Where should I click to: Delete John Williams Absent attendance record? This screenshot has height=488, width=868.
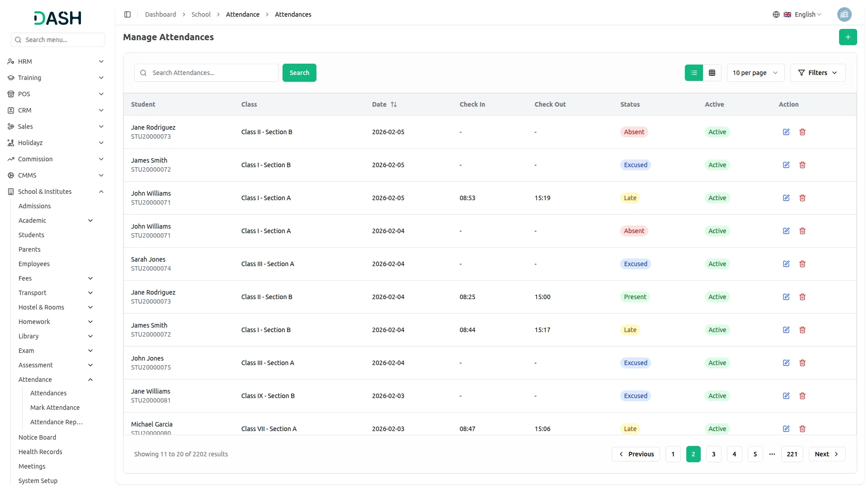(802, 231)
